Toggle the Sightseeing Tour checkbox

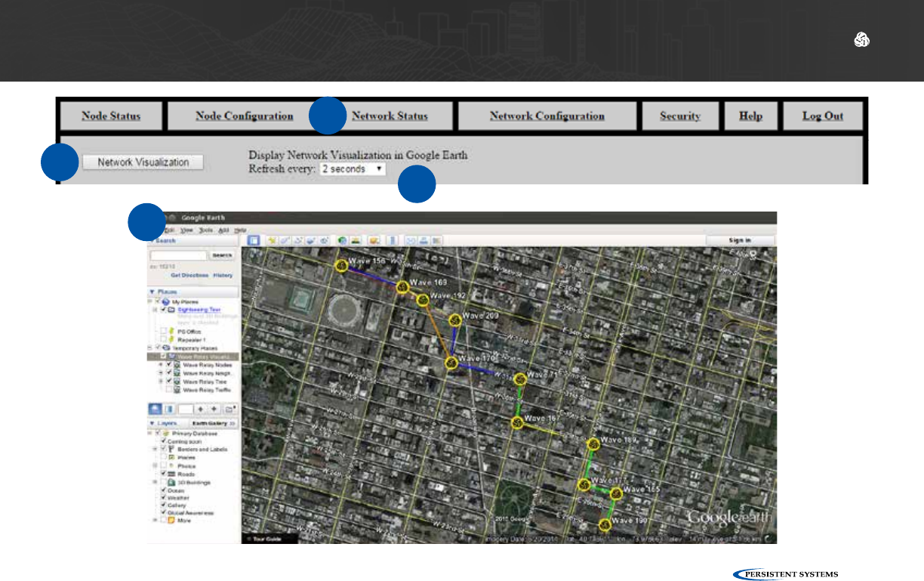(x=163, y=309)
